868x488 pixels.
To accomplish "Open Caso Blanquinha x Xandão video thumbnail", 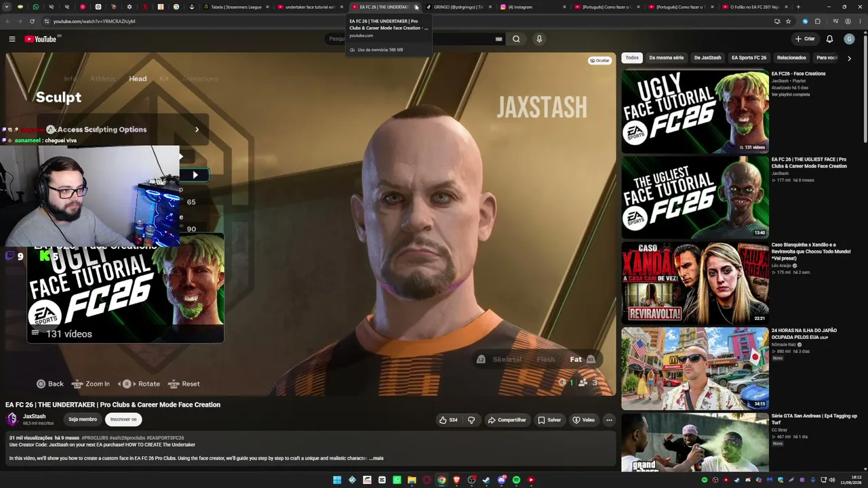I will click(695, 283).
